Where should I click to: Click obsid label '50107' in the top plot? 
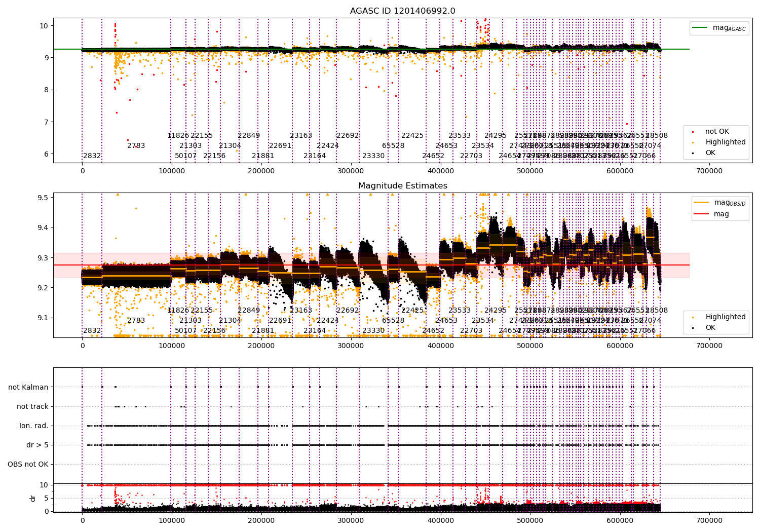(x=186, y=156)
